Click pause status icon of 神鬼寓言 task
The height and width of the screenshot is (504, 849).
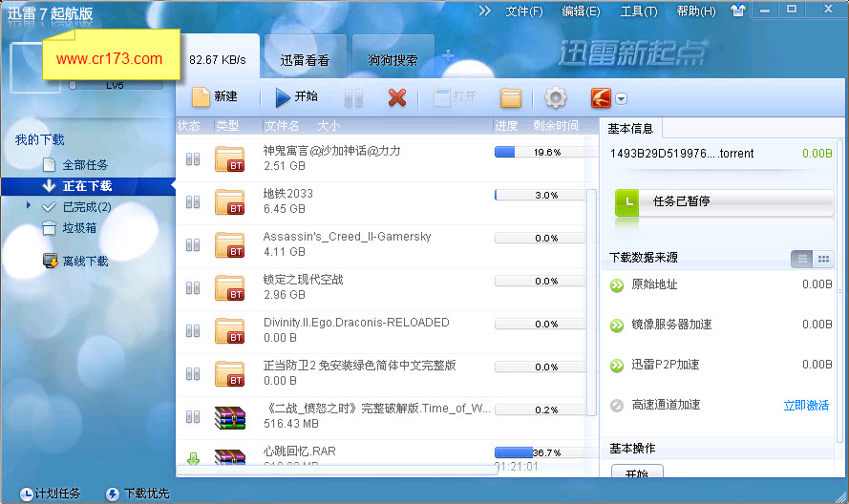tap(193, 159)
